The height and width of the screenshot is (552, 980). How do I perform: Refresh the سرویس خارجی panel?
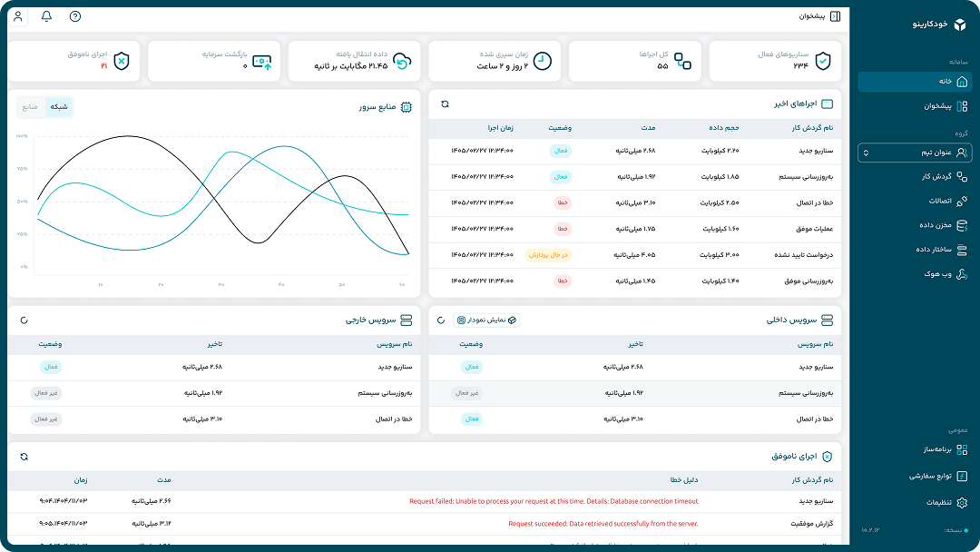[x=24, y=320]
